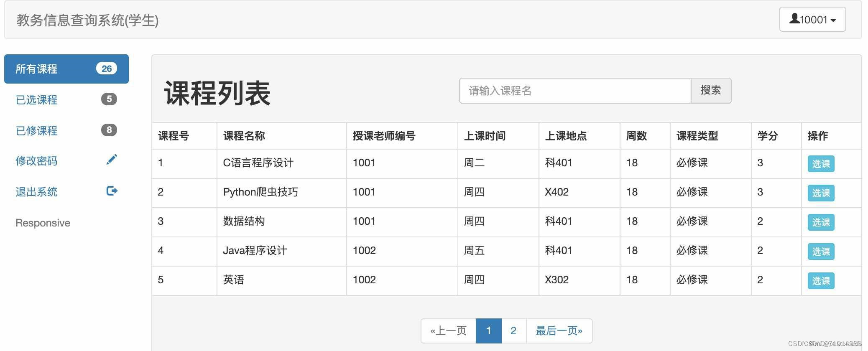The image size is (868, 351).
Task: Click 选课 for Java程序设计
Action: (x=821, y=252)
